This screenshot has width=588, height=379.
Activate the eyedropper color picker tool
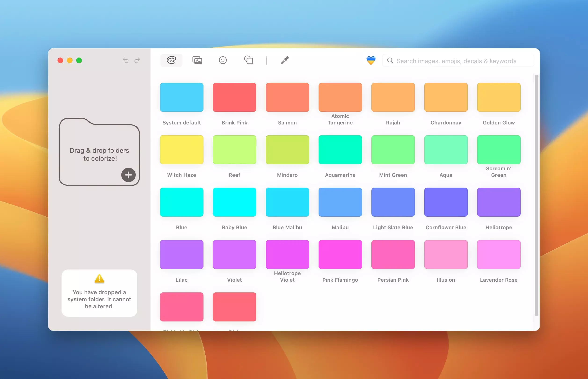[x=285, y=60]
